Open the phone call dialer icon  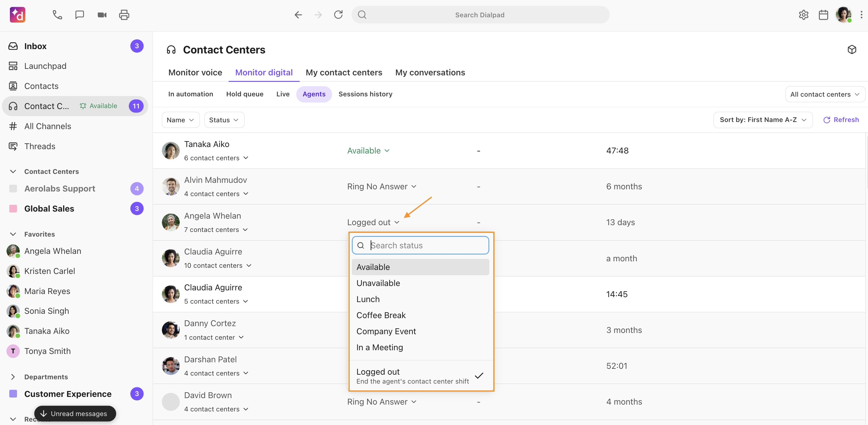(57, 15)
